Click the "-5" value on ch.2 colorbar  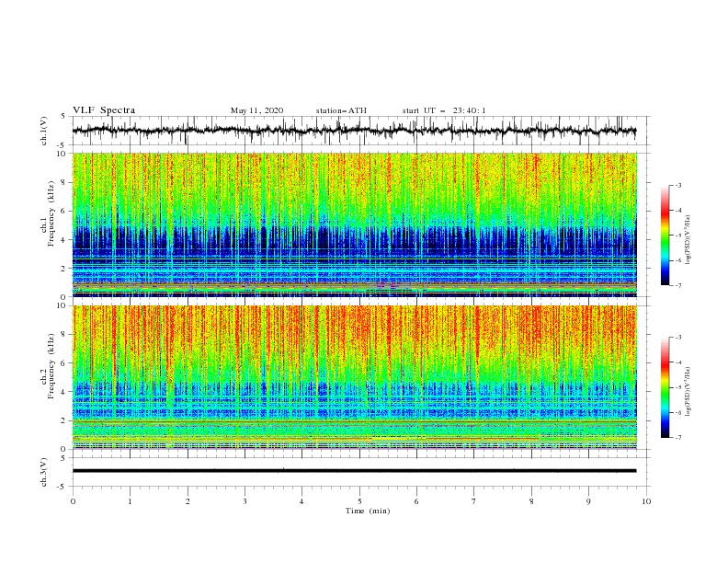point(677,387)
